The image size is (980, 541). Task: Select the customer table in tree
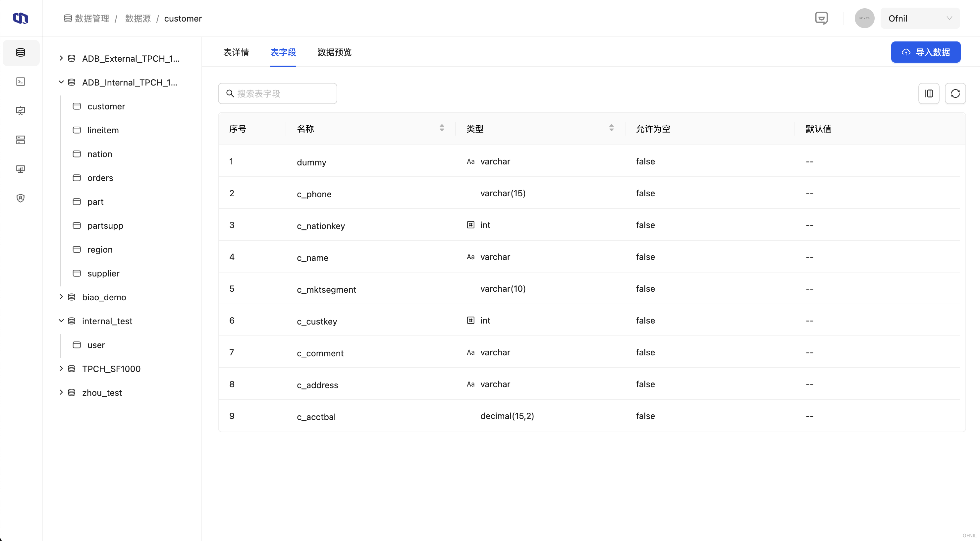tap(106, 106)
